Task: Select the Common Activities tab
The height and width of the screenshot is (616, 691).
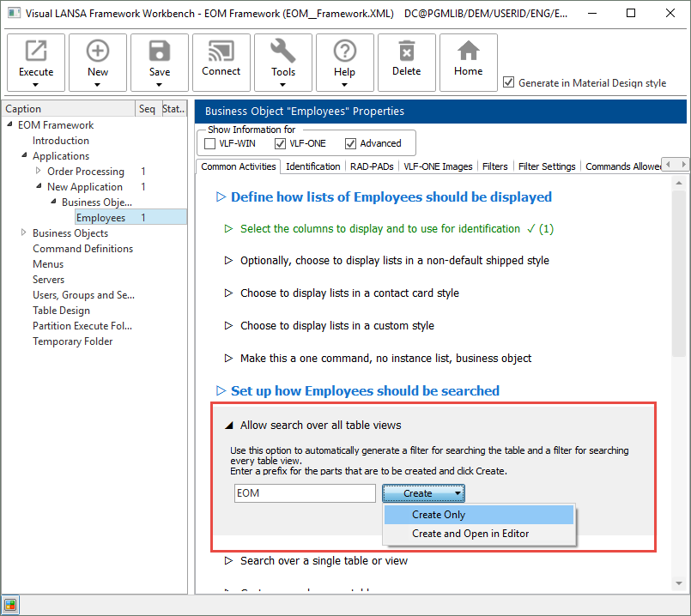Action: click(238, 166)
